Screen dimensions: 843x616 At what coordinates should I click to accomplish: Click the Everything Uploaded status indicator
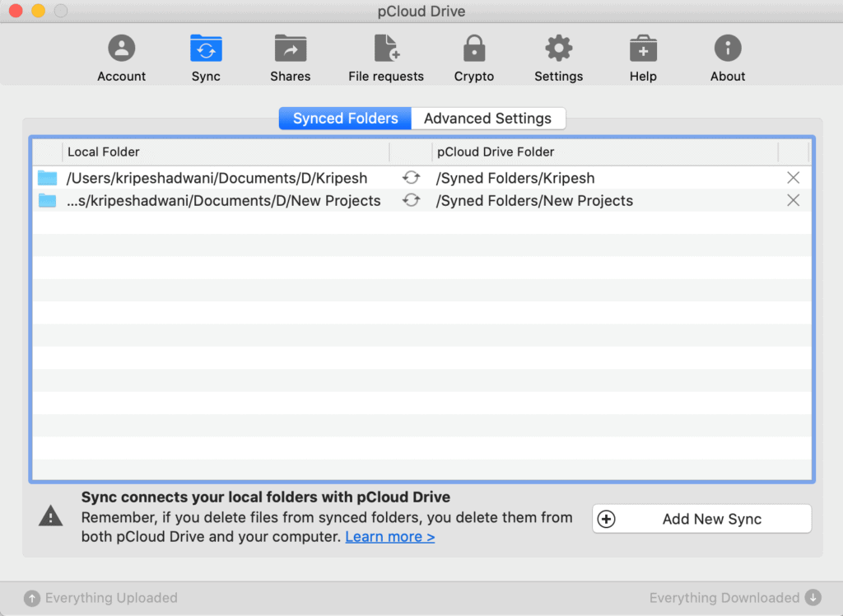coord(100,598)
